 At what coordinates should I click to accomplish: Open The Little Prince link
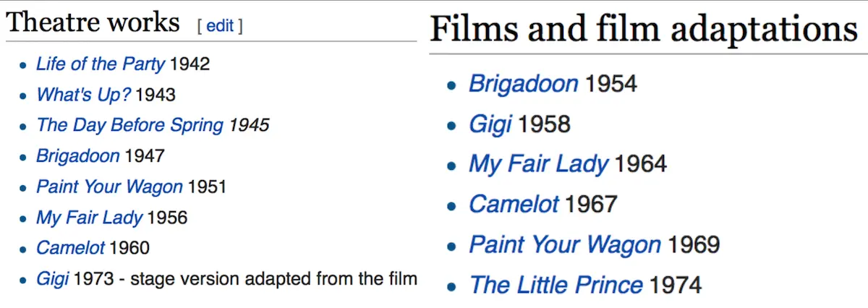[556, 285]
